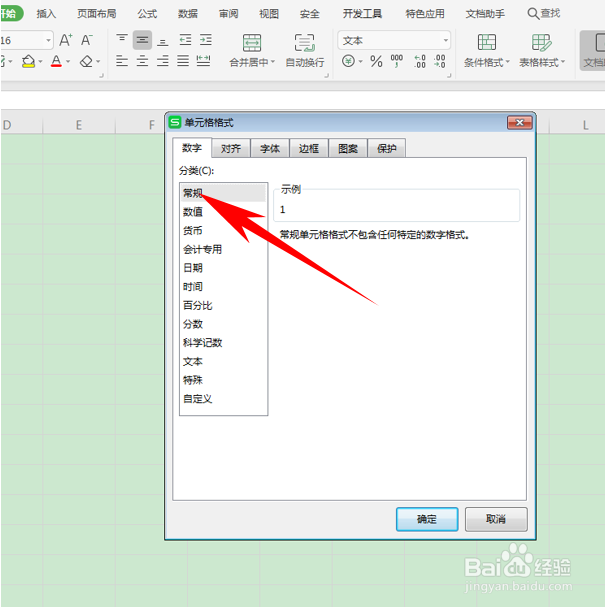Viewport: 605px width, 607px height.
Task: Click the 取消 button
Action: click(496, 519)
